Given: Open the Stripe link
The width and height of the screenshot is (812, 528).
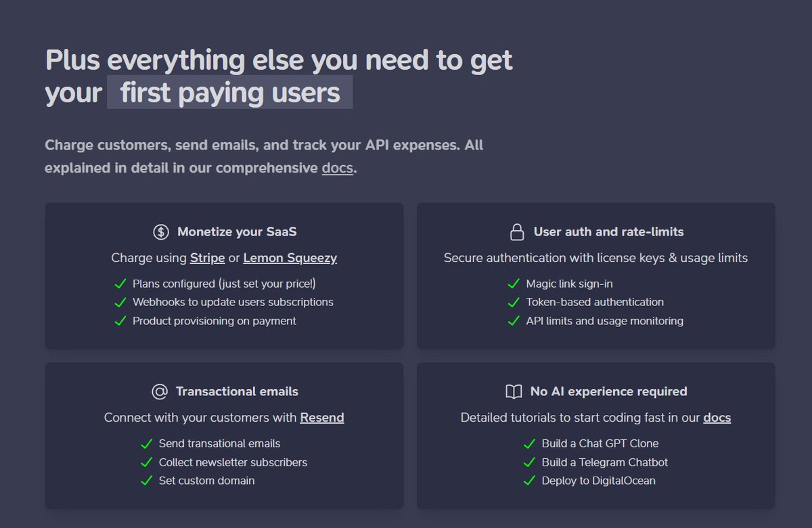Looking at the screenshot, I should coord(207,258).
